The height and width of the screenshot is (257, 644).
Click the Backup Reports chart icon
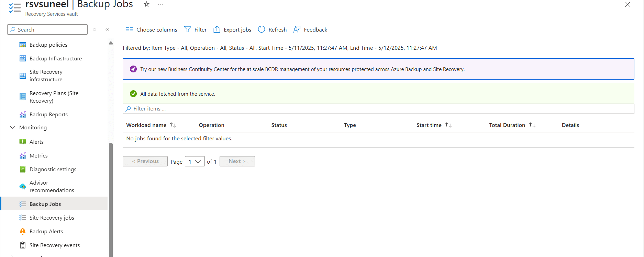click(23, 115)
